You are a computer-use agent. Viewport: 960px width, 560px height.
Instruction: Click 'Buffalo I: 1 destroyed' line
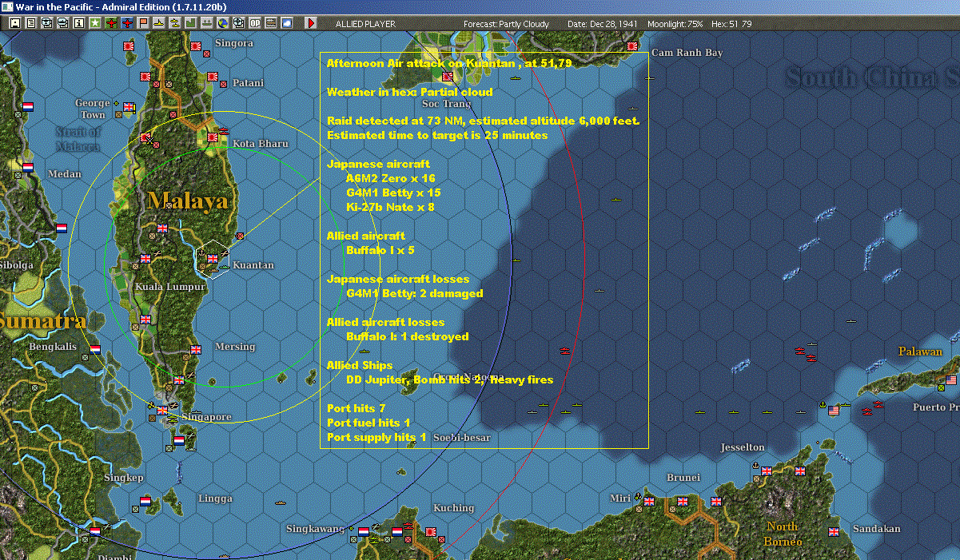(408, 336)
